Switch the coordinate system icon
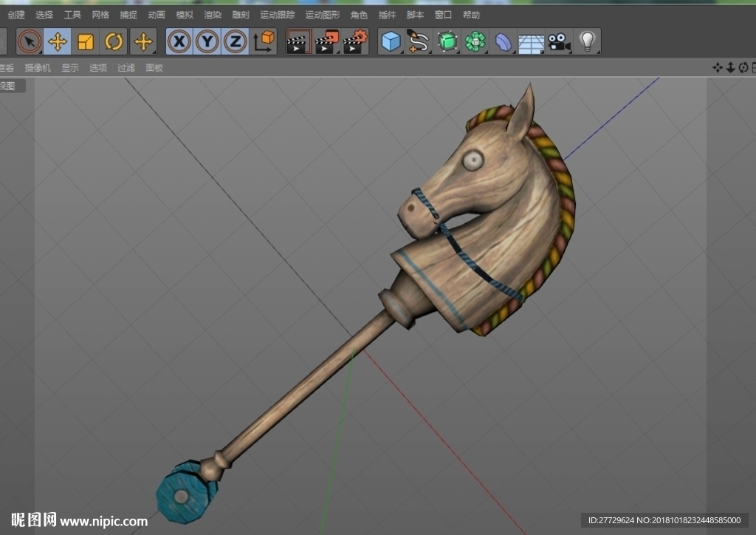Image resolution: width=756 pixels, height=535 pixels. click(264, 41)
